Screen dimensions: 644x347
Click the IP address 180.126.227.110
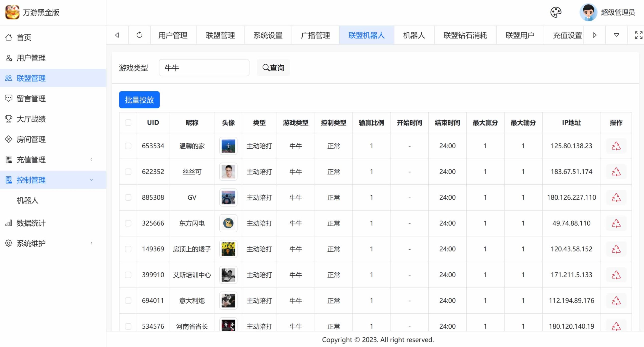pyautogui.click(x=571, y=197)
